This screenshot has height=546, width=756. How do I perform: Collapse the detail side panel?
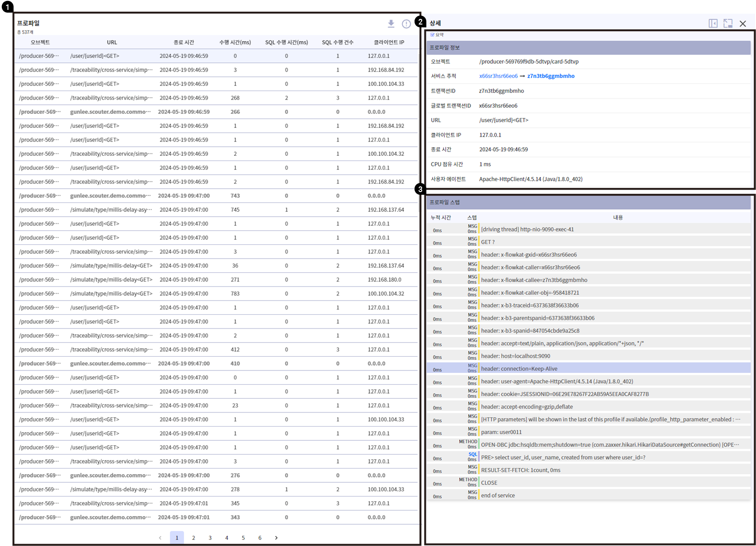(x=713, y=24)
